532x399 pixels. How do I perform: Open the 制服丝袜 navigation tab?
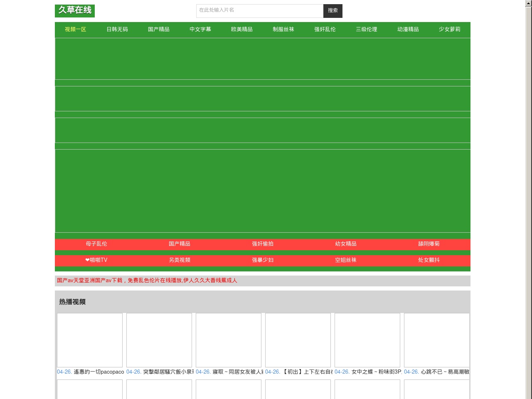[283, 30]
